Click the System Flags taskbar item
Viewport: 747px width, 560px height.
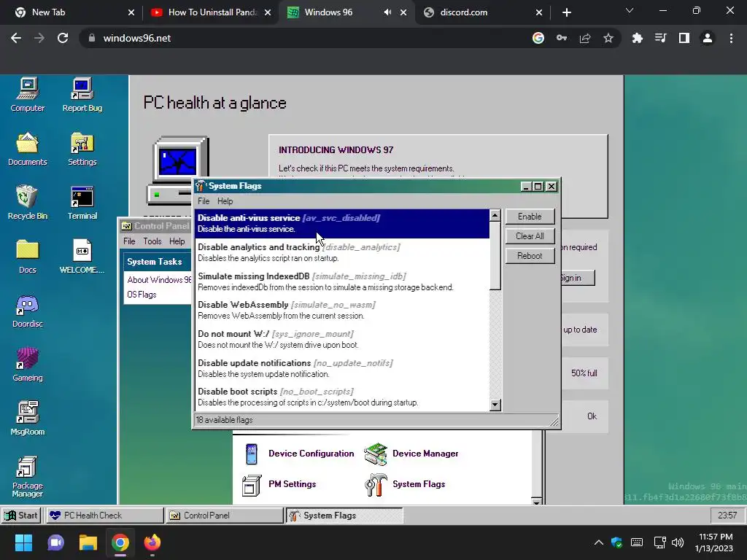pos(344,516)
